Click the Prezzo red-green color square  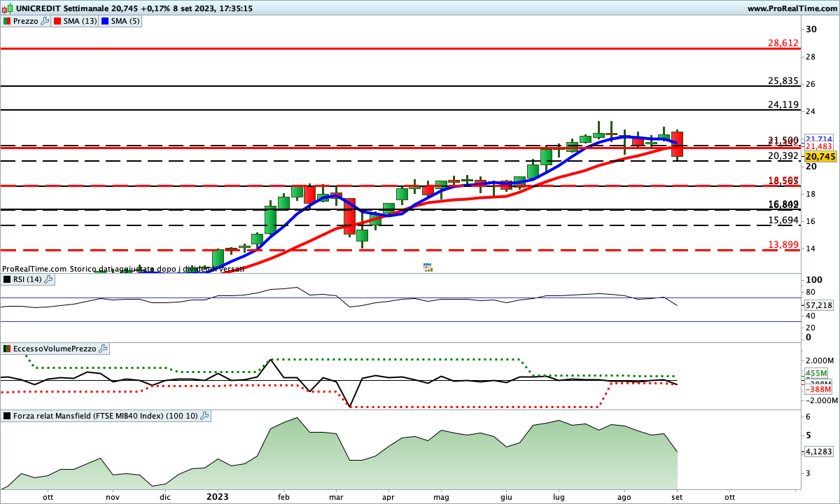(6, 21)
